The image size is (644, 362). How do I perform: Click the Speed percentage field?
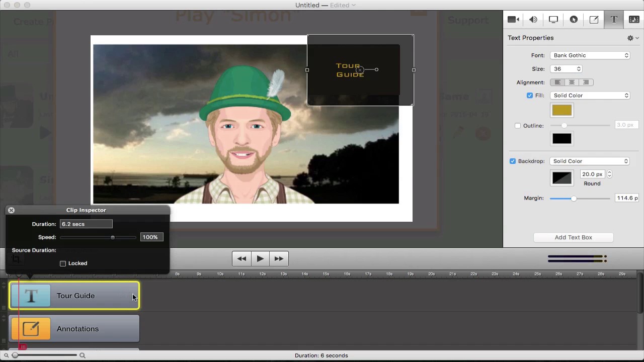click(x=152, y=237)
